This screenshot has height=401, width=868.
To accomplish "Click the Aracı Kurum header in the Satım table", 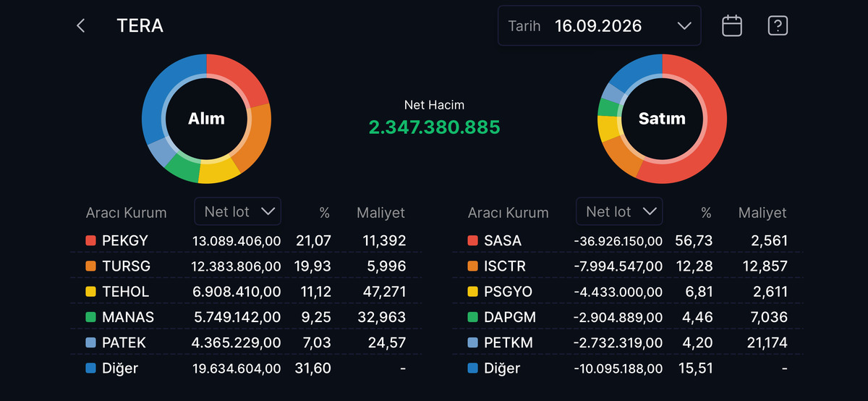I will coord(508,213).
